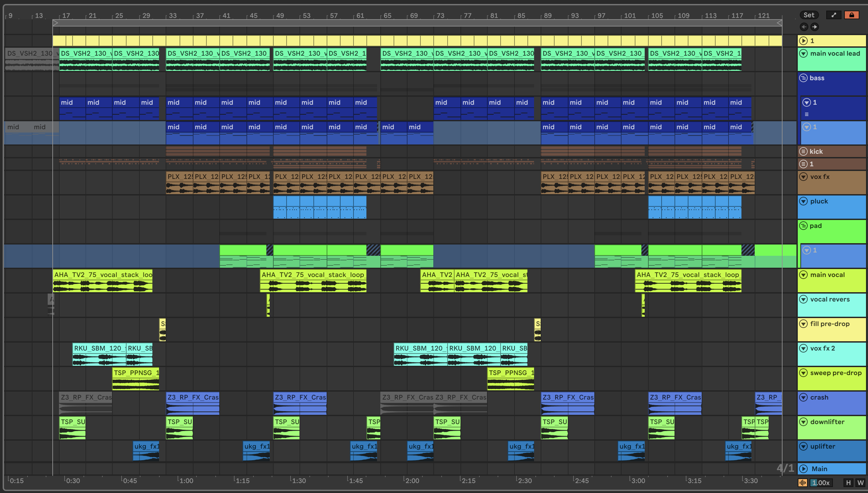Unfold the Main track

pyautogui.click(x=803, y=468)
